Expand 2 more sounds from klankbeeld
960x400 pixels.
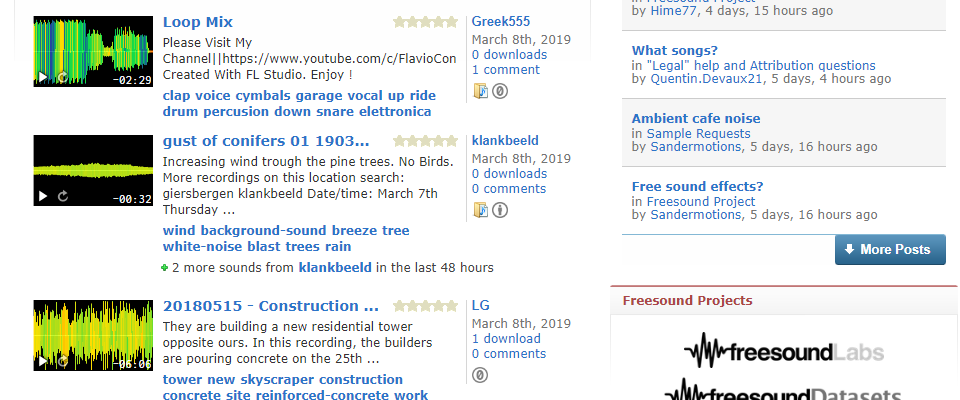pos(165,268)
